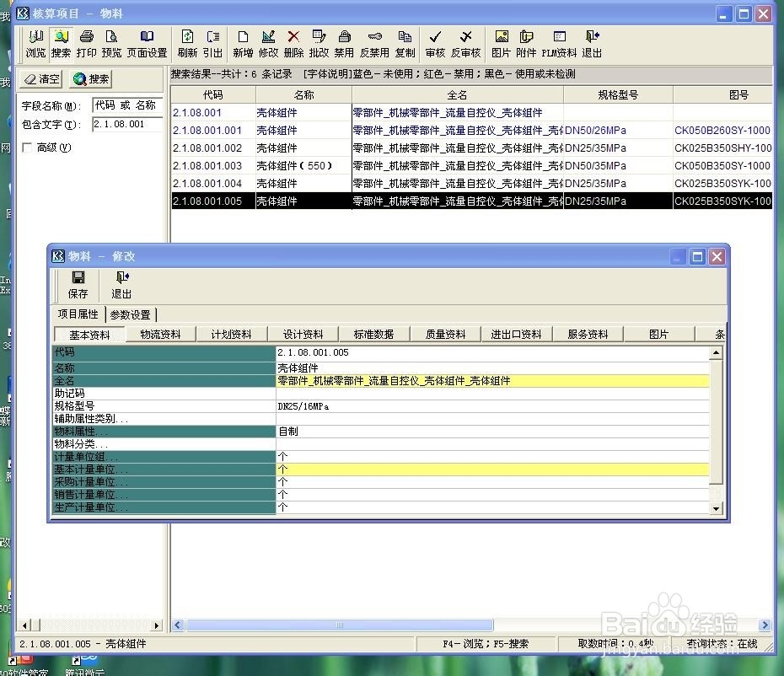Click the 删除 delete icon
This screenshot has width=784, height=676.
tap(293, 44)
